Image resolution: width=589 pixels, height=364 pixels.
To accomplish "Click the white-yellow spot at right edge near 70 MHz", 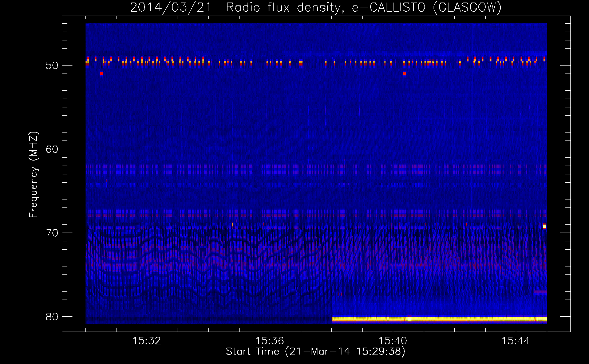I will click(544, 226).
